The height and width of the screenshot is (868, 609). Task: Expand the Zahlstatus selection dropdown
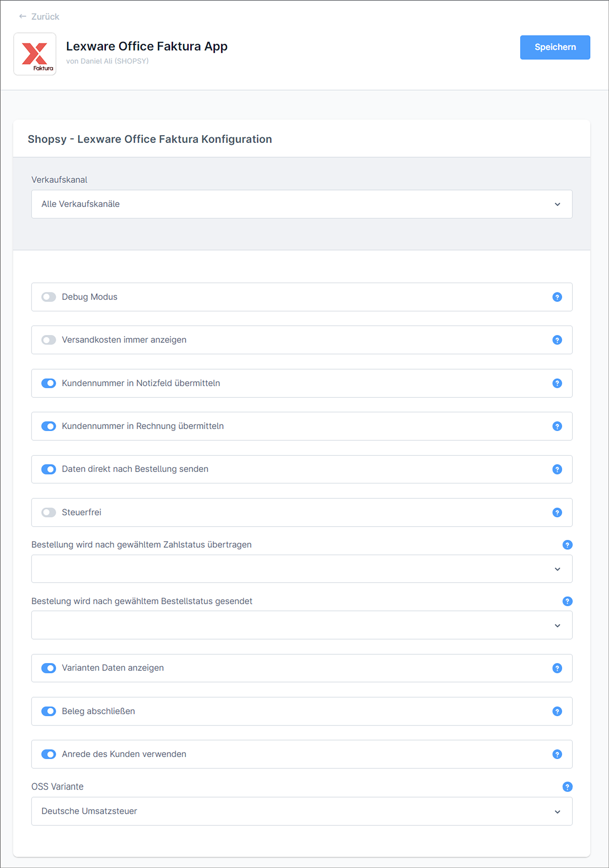tap(302, 569)
